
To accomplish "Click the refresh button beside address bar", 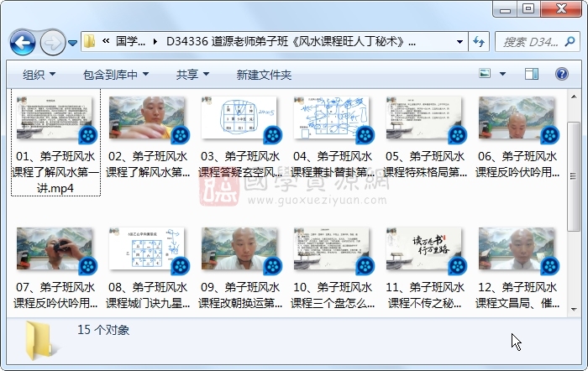I will click(x=478, y=42).
